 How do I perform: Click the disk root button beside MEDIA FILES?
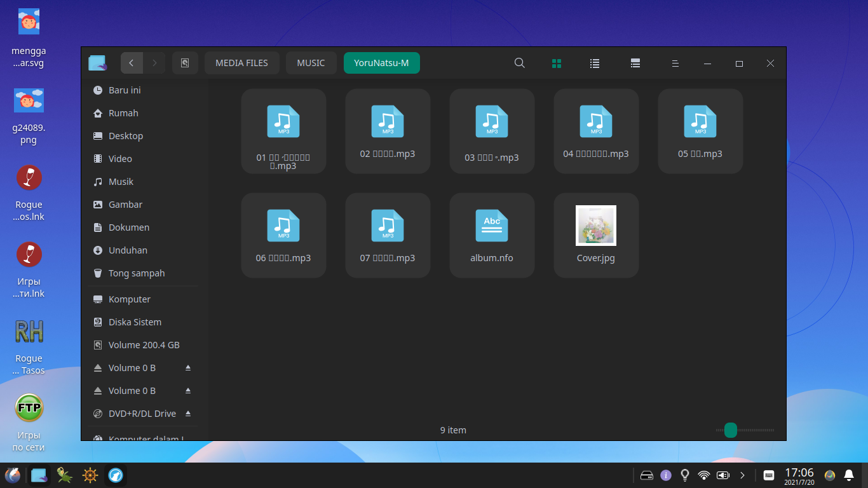point(185,63)
